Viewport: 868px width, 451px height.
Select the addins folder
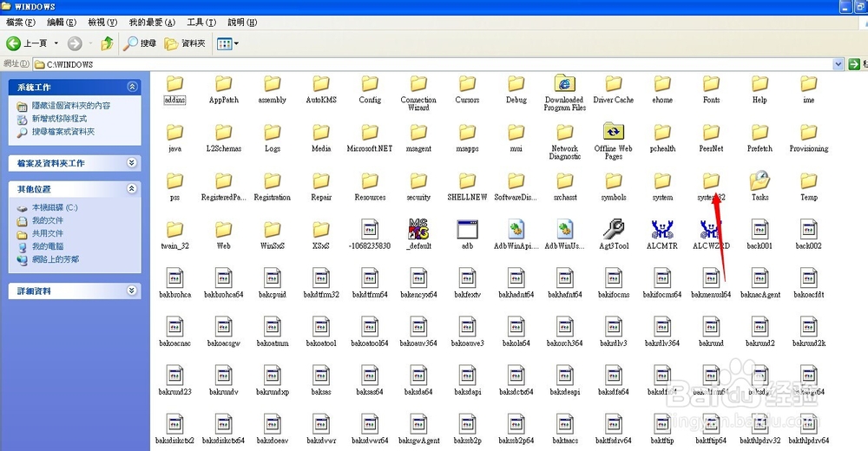(x=174, y=89)
